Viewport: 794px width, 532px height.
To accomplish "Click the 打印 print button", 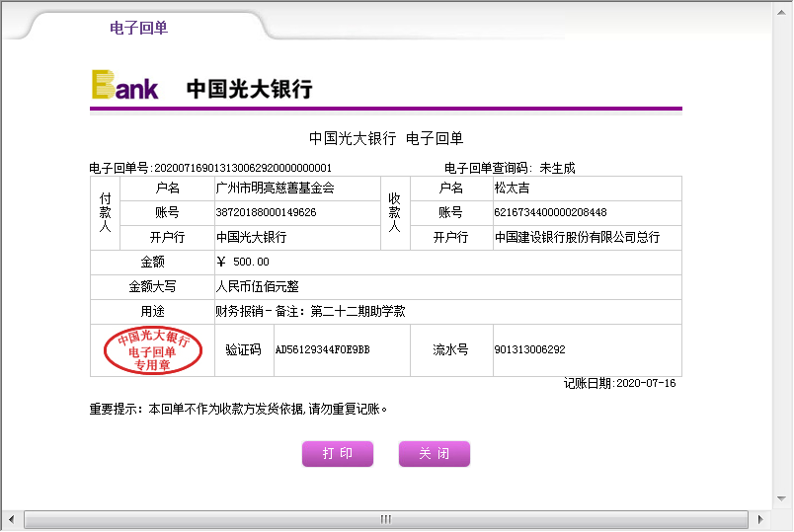I will coord(338,454).
